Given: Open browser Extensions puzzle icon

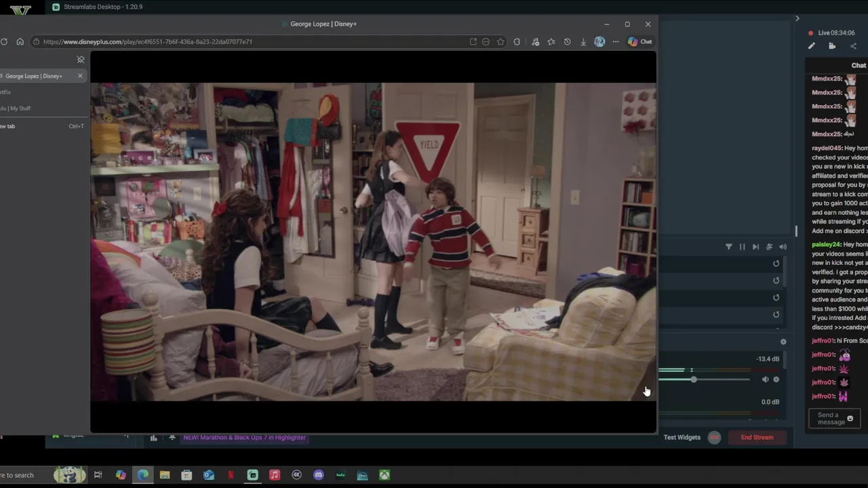Looking at the screenshot, I should tap(517, 41).
